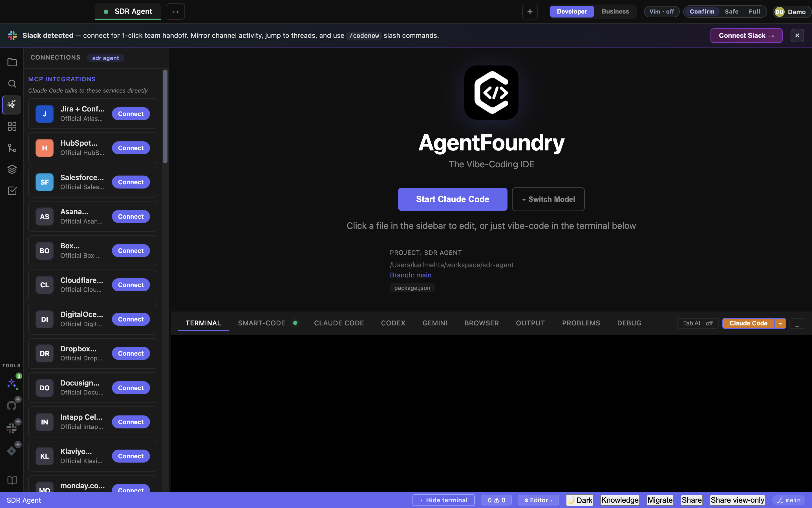Click the DR Dropbox integration icon
This screenshot has height=508, width=812.
(45, 353)
